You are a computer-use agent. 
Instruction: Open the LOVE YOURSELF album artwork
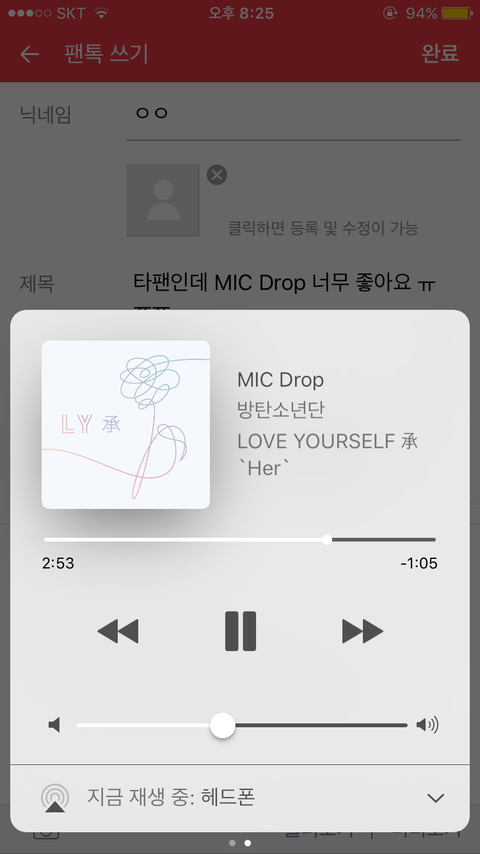[x=126, y=425]
